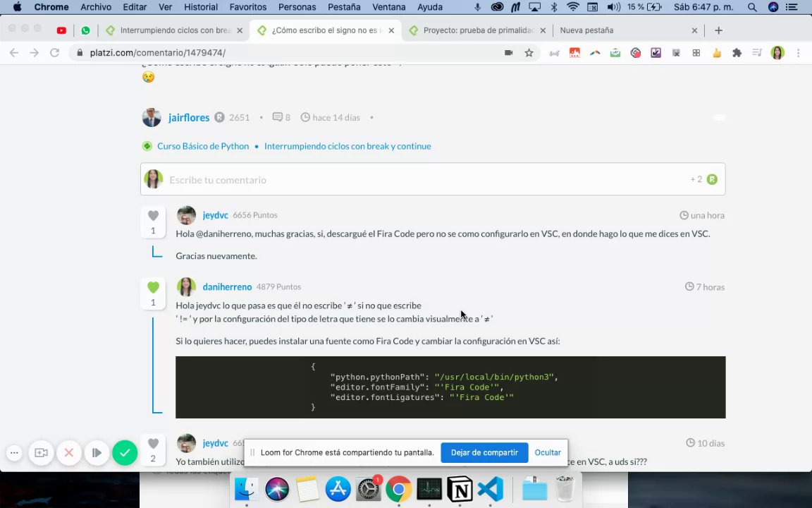Screen dimensions: 812x508
Task: Close the 'Nueva pestaña' tab
Action: [694, 30]
